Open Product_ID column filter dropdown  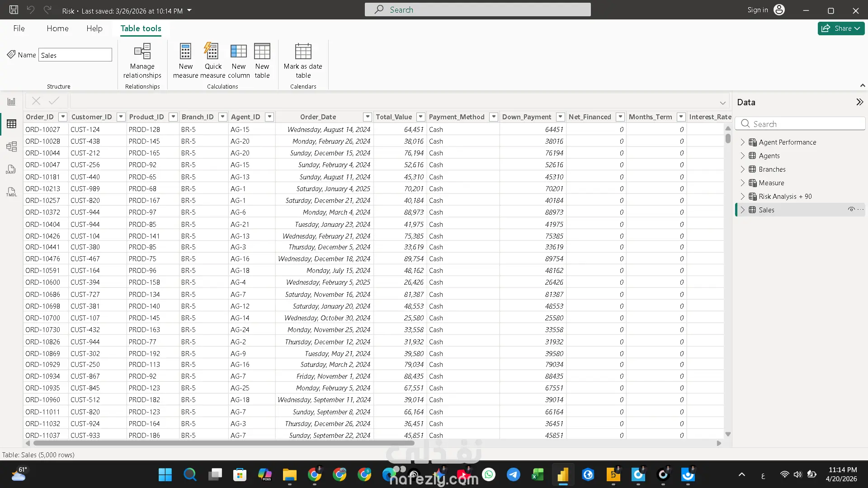click(x=173, y=117)
